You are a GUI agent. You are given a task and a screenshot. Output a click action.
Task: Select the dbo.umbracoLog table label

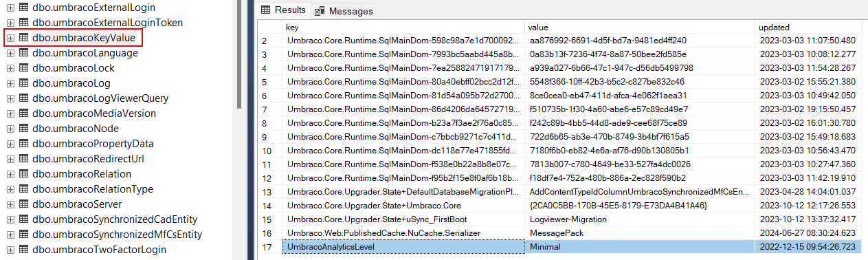(x=71, y=83)
